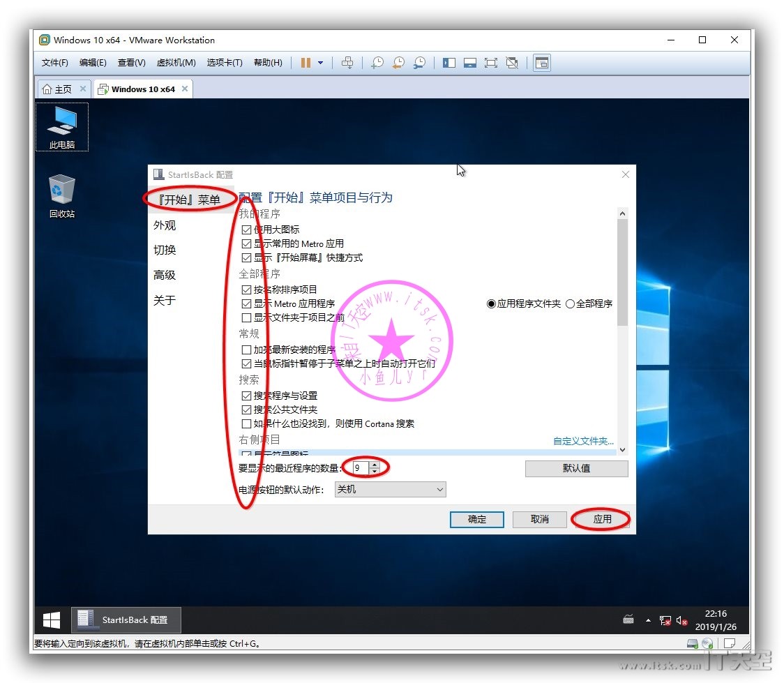
Task: Open the snapshot manager icon
Action: (x=419, y=63)
